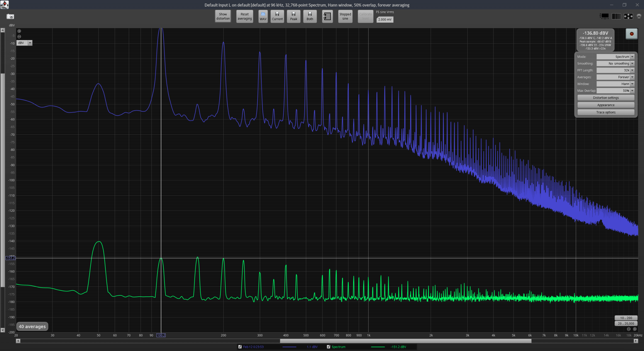Viewport: 644px width, 351px height.
Task: Click the FS sine Vrms input field
Action: (385, 19)
